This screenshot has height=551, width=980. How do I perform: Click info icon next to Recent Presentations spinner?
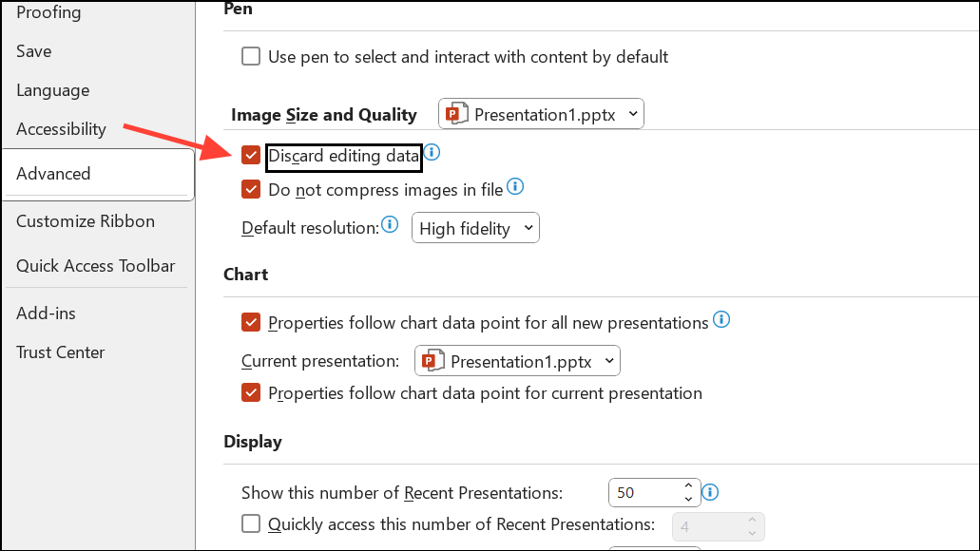tap(710, 492)
